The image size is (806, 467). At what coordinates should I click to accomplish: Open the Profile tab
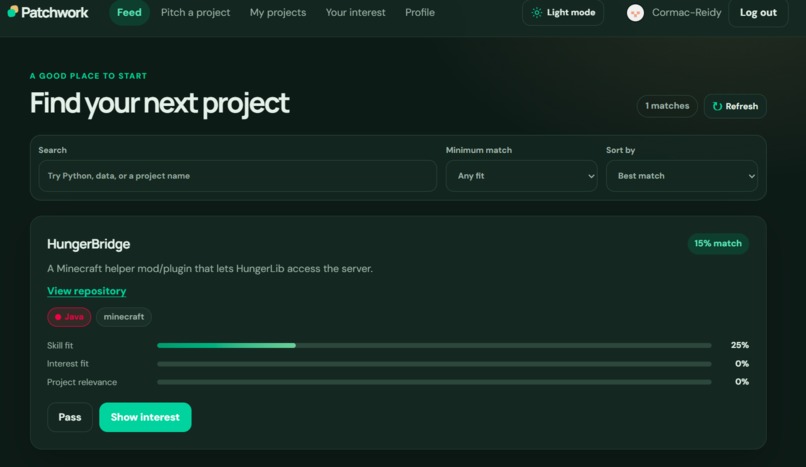pyautogui.click(x=419, y=12)
